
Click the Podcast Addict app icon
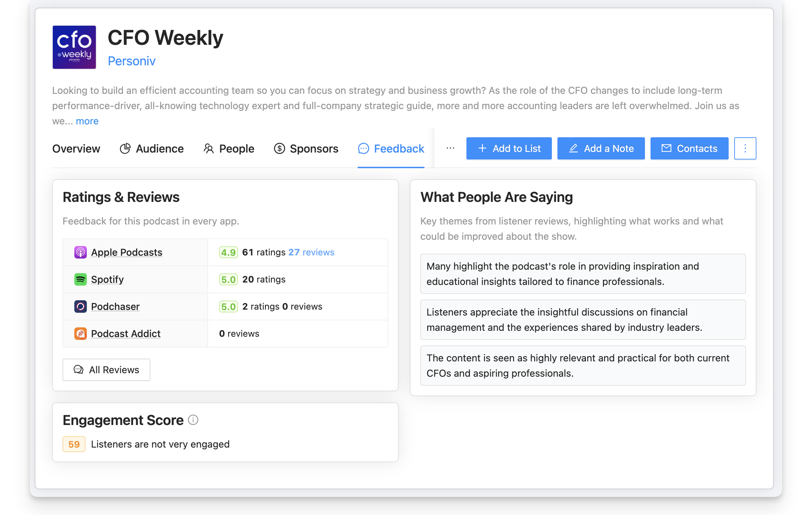(x=80, y=334)
